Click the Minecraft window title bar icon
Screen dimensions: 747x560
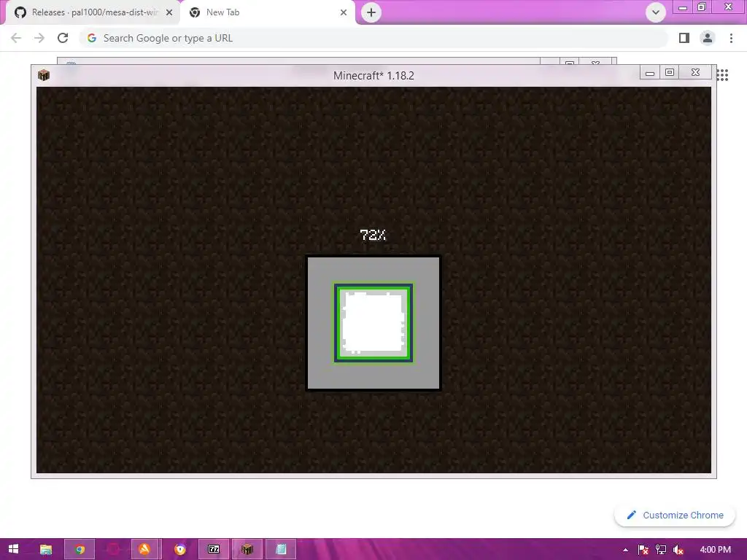point(43,75)
